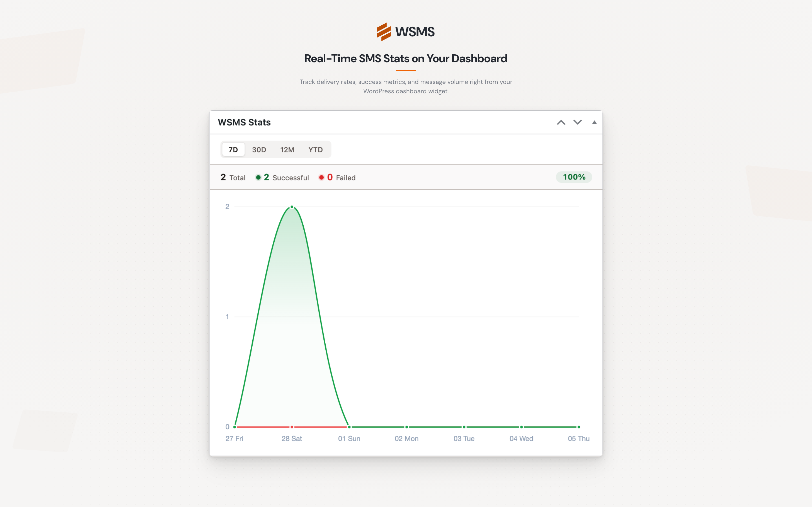Click the move-widget-down arrow icon

point(577,123)
